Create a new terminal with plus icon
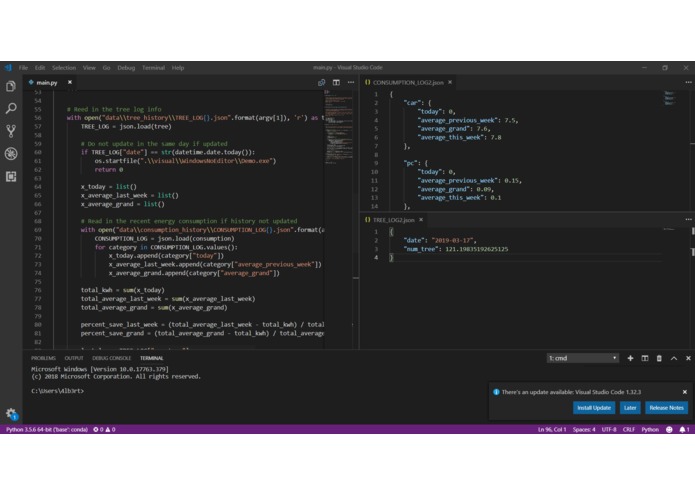Screen dimensions: 695x494 [630, 358]
